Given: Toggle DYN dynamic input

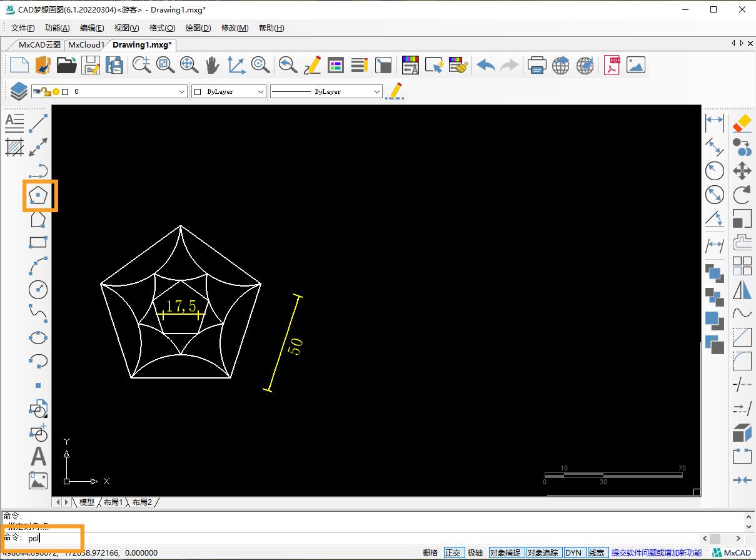Looking at the screenshot, I should coord(573,552).
